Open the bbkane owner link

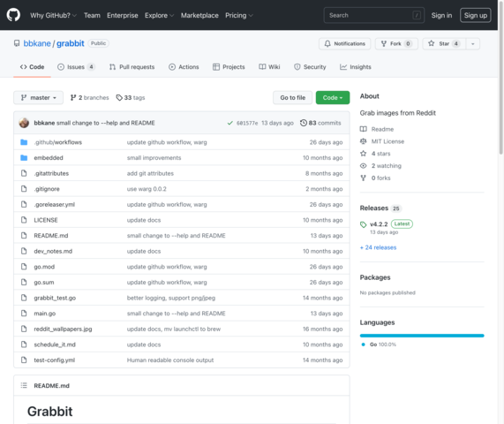pyautogui.click(x=37, y=43)
